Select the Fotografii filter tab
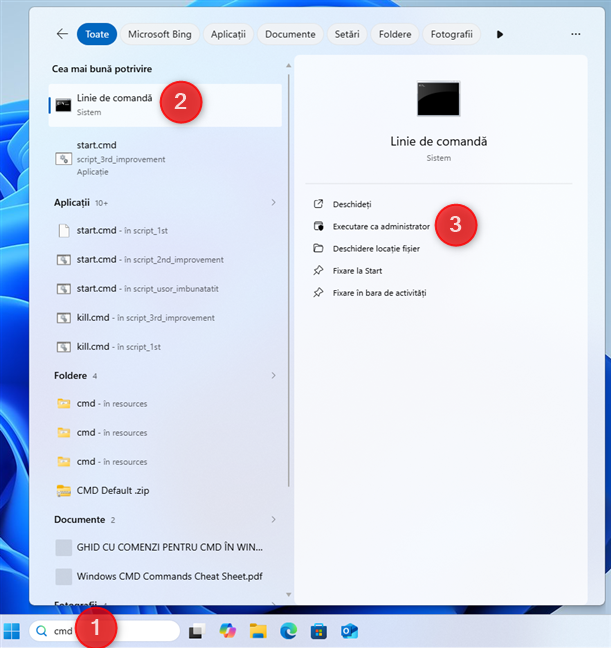Image resolution: width=611 pixels, height=648 pixels. pyautogui.click(x=451, y=34)
